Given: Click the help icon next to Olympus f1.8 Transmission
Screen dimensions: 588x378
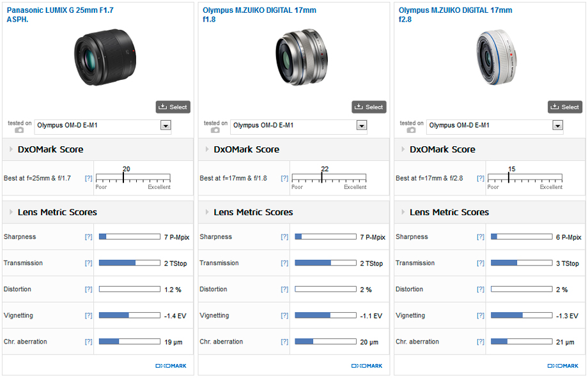Looking at the screenshot, I should coord(284,263).
